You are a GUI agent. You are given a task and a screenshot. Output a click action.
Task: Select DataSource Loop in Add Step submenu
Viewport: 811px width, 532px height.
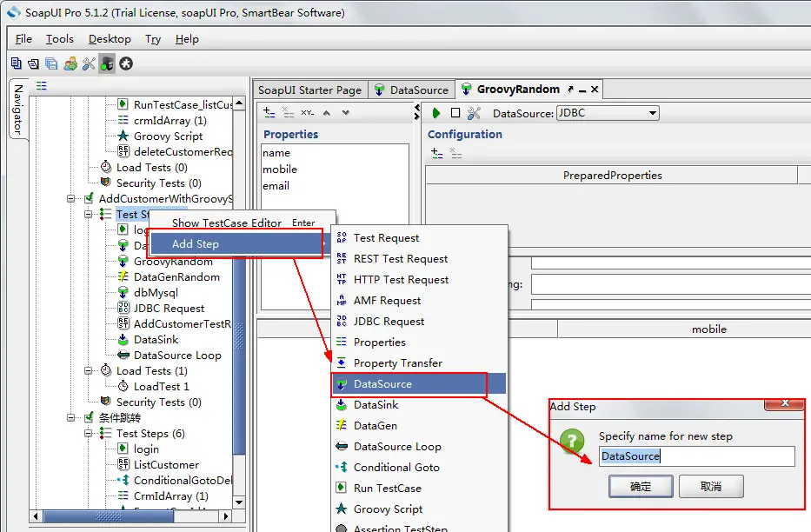pos(418,447)
